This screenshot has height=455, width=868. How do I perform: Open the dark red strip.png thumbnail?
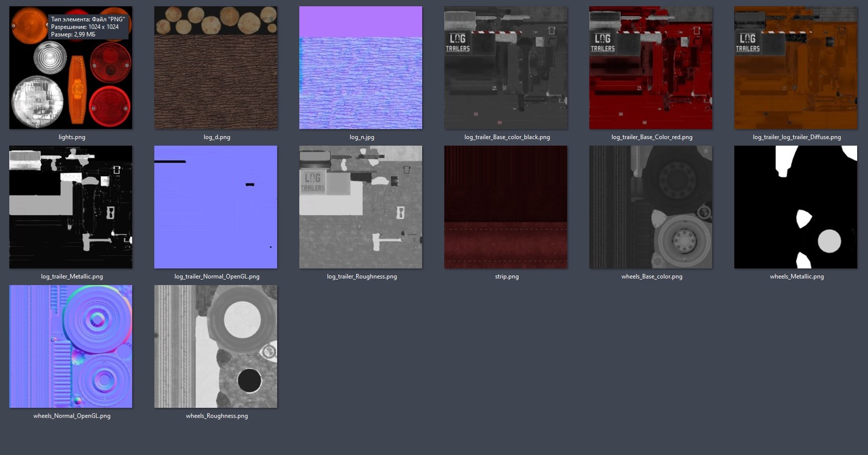coord(506,207)
